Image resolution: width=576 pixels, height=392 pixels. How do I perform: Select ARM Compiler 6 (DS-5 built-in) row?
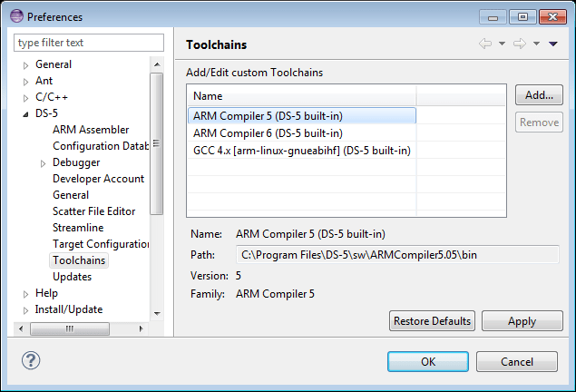302,133
